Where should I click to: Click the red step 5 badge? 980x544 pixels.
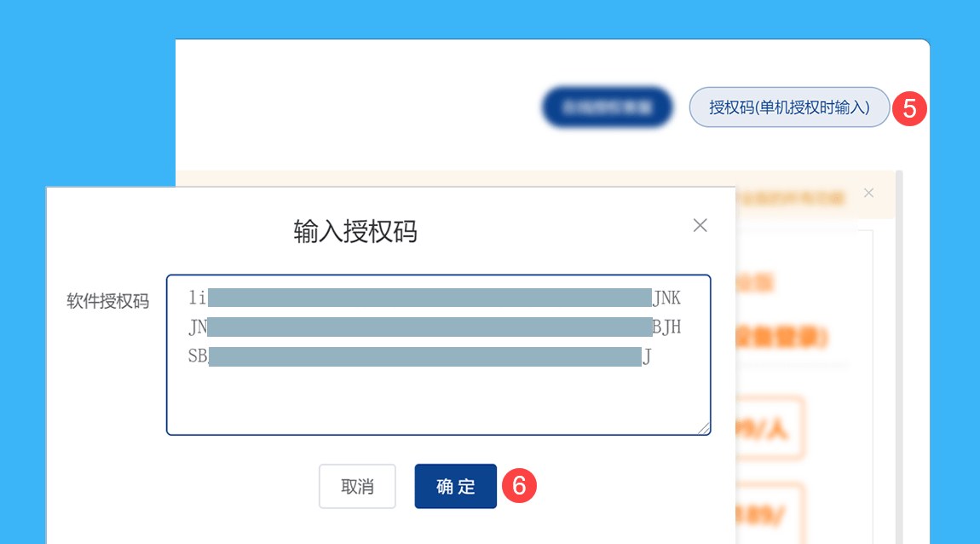[909, 108]
